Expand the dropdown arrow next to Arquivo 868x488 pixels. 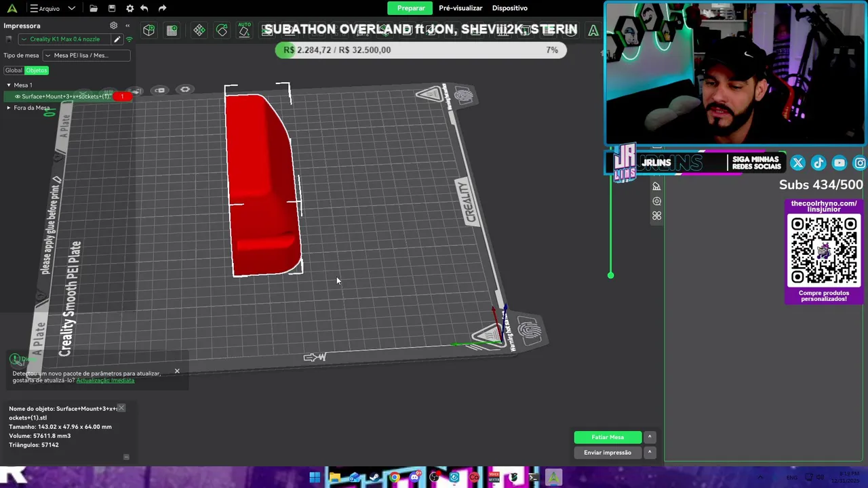71,8
